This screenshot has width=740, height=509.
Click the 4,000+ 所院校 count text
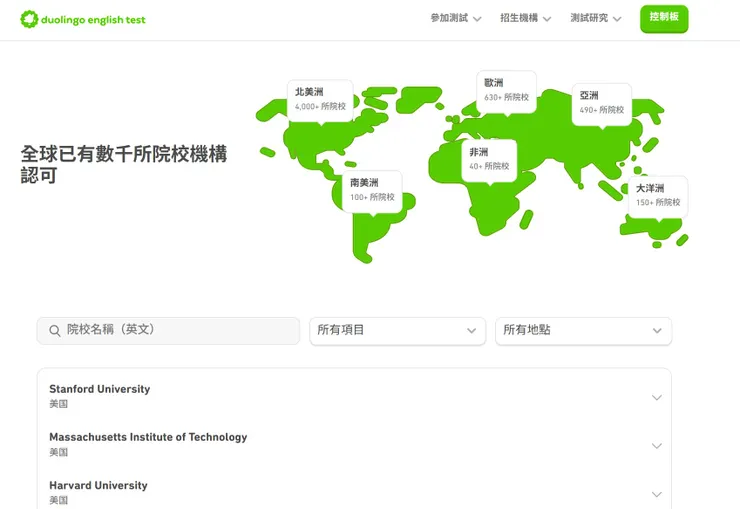[320, 107]
